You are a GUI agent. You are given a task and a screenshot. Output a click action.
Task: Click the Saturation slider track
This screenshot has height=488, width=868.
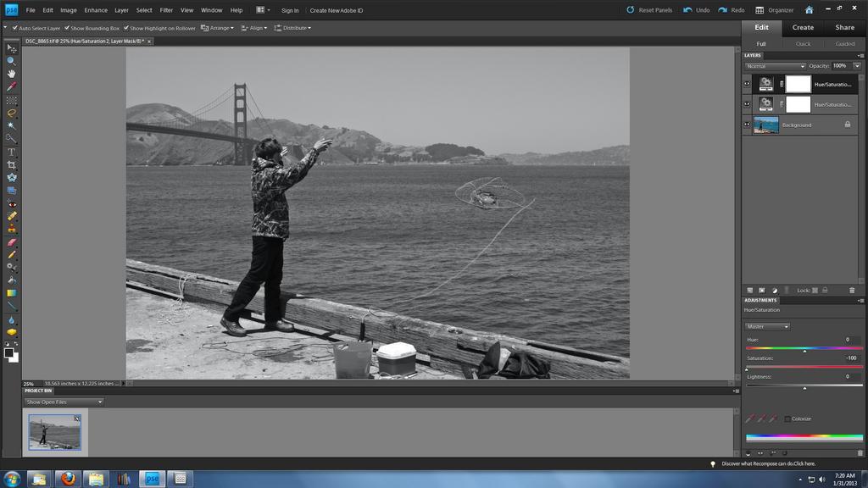[804, 367]
